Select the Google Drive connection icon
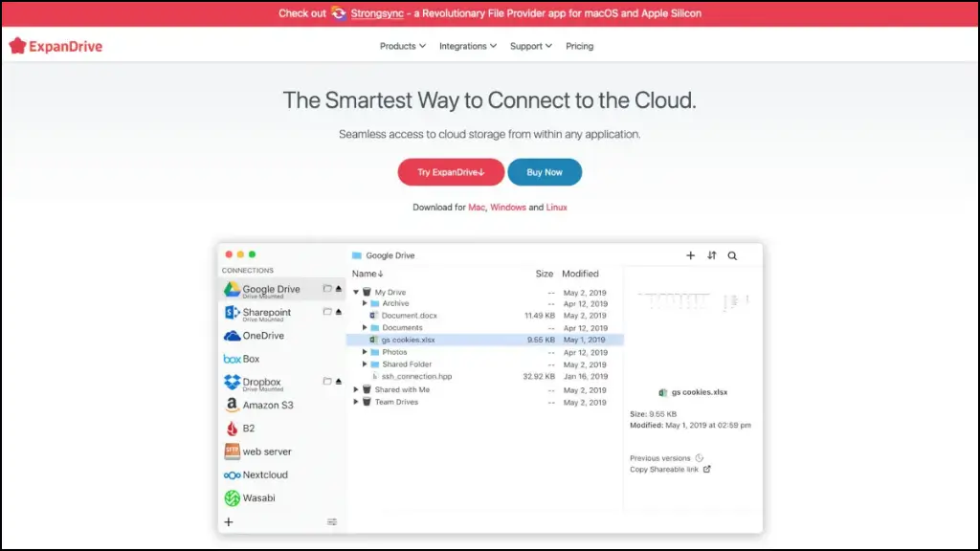The width and height of the screenshot is (980, 551). (232, 289)
